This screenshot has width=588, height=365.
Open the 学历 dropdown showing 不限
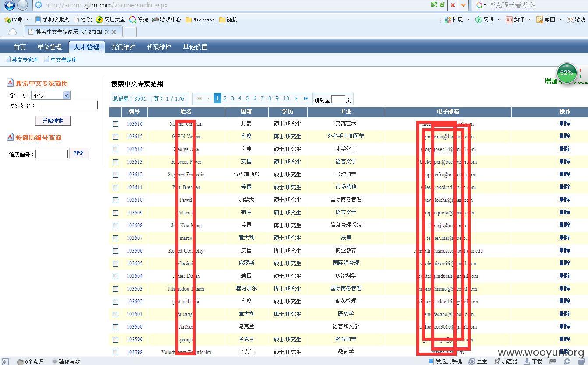[x=50, y=95]
